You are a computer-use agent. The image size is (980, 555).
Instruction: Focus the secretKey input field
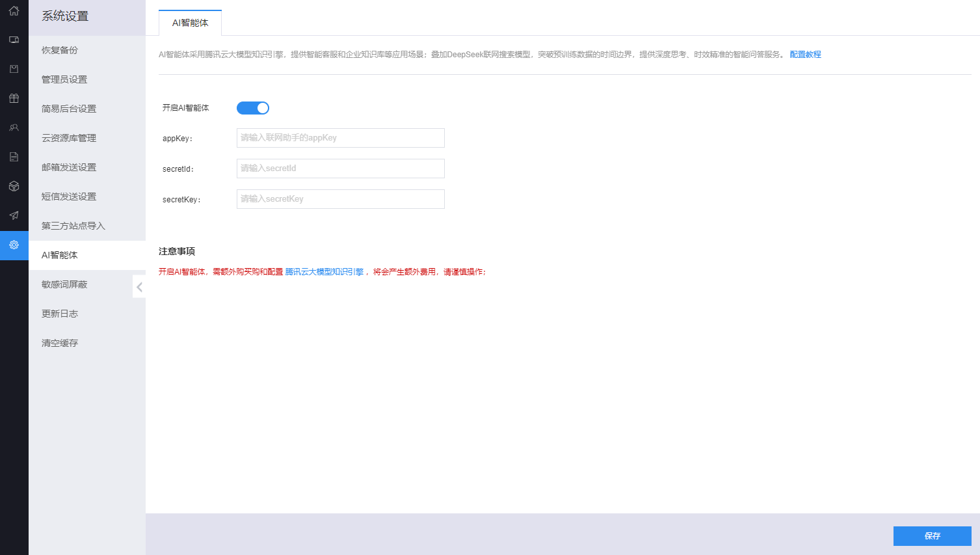pos(341,199)
